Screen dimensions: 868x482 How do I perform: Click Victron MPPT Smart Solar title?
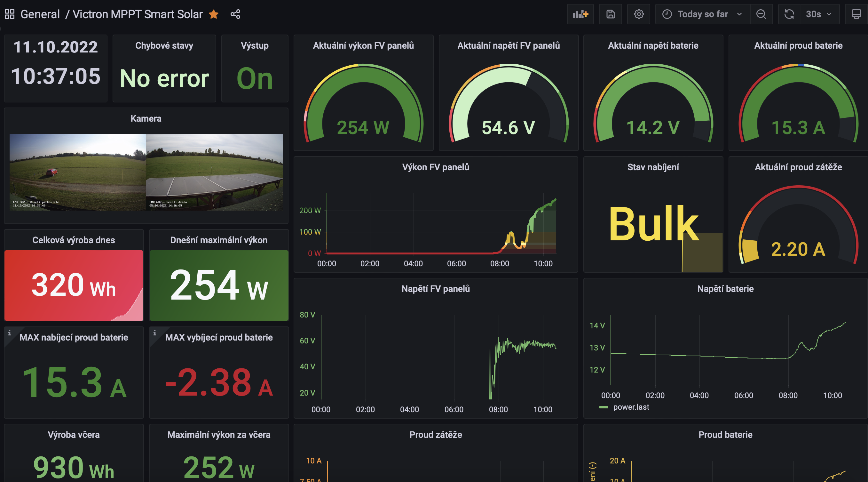pyautogui.click(x=138, y=14)
